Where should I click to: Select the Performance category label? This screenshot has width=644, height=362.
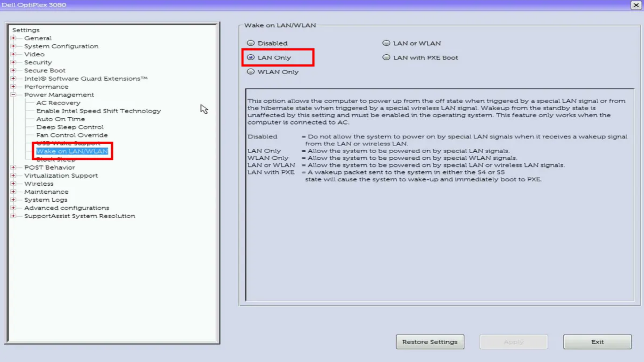pos(46,87)
